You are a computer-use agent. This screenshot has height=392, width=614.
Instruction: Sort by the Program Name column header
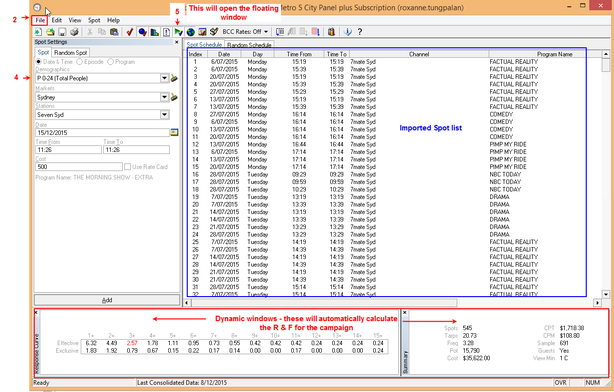[x=554, y=54]
